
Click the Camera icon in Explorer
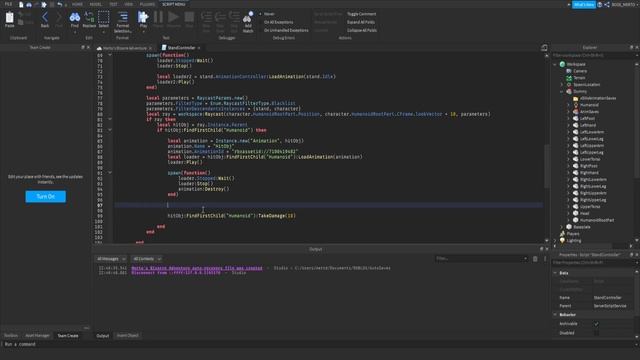[x=569, y=71]
